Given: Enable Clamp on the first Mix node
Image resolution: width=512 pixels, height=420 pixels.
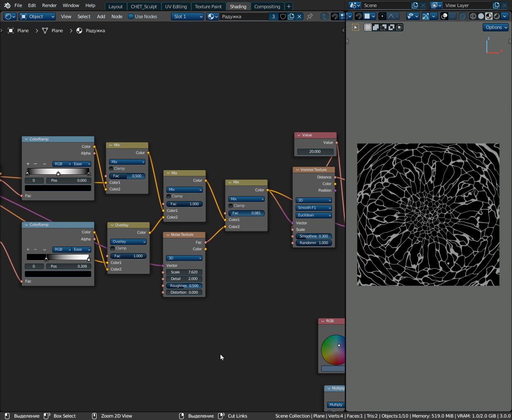Looking at the screenshot, I should [x=111, y=168].
